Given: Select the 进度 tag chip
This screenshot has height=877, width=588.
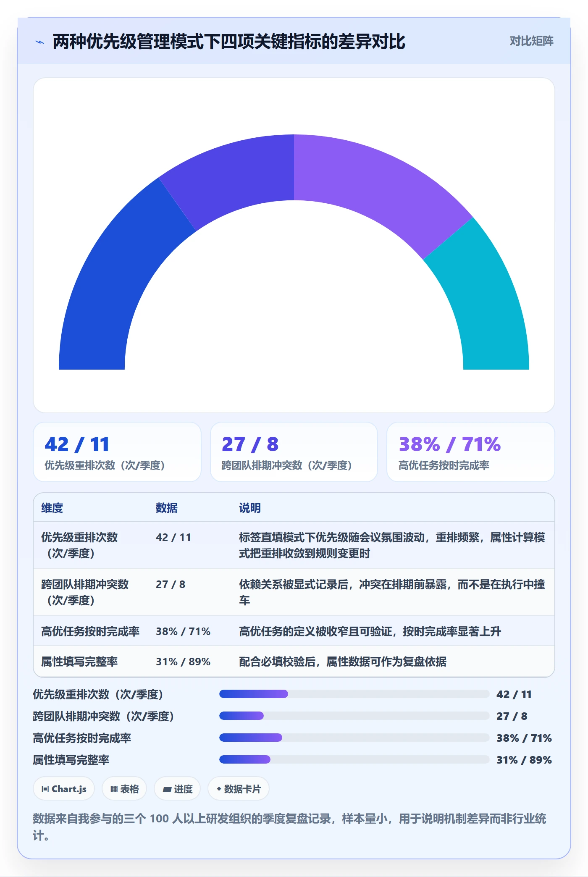Looking at the screenshot, I should point(177,789).
